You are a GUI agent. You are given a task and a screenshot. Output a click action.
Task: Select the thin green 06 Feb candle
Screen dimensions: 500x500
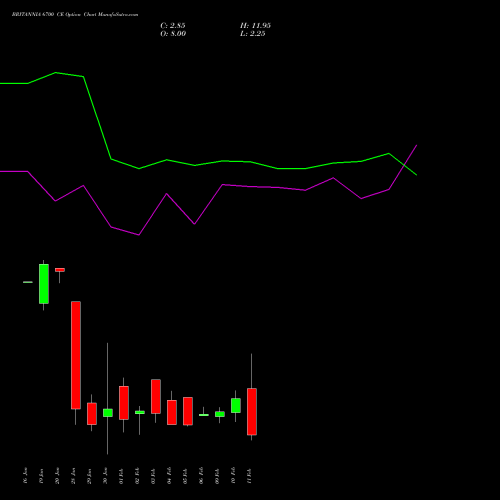pyautogui.click(x=204, y=415)
